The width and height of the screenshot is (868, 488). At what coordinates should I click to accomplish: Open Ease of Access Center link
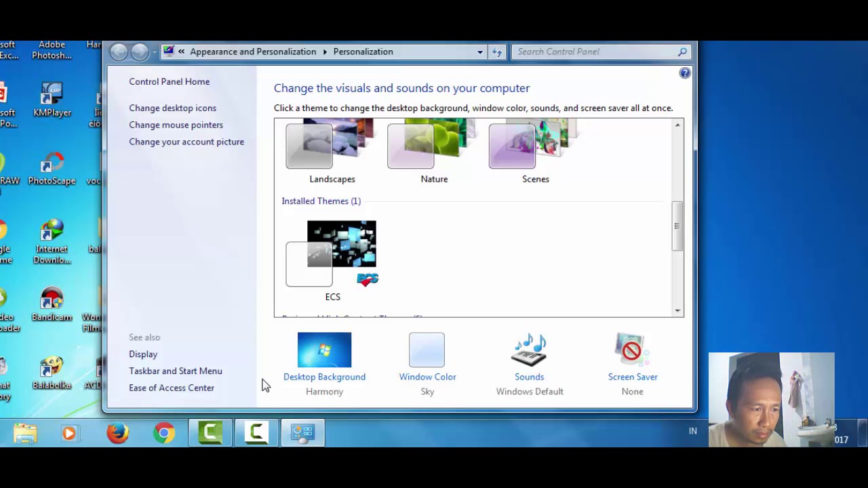point(172,388)
